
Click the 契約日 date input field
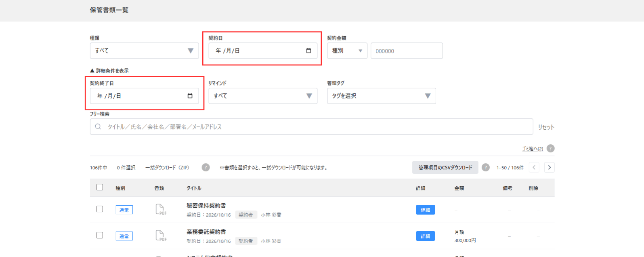263,51
